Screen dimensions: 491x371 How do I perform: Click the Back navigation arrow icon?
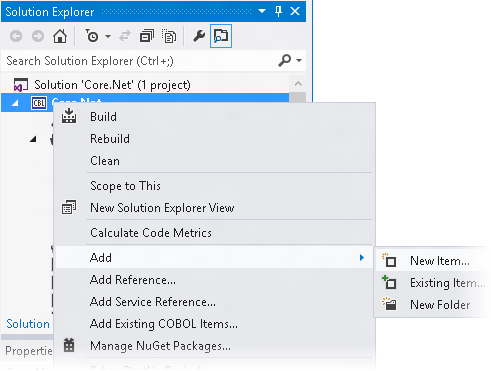(16, 36)
